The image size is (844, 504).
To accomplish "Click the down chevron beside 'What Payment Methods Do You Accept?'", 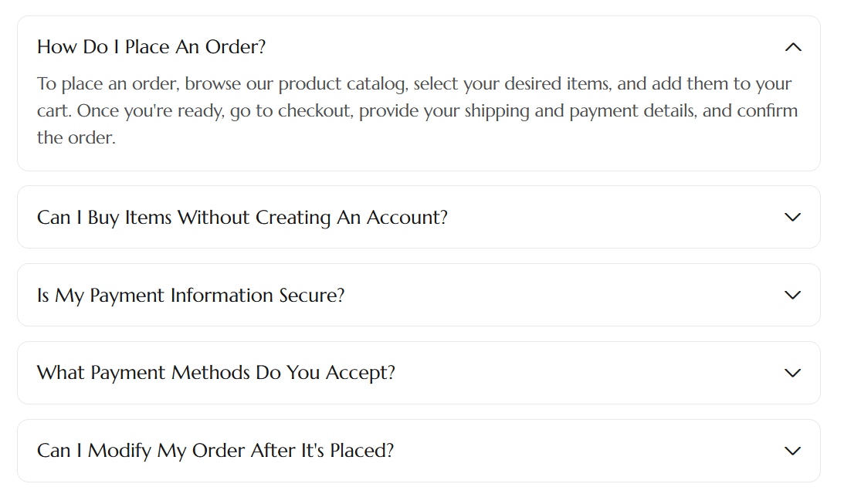I will pos(793,373).
